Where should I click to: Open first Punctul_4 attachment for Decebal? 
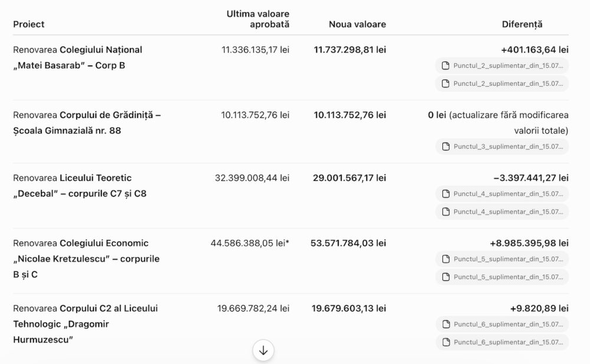pyautogui.click(x=502, y=194)
